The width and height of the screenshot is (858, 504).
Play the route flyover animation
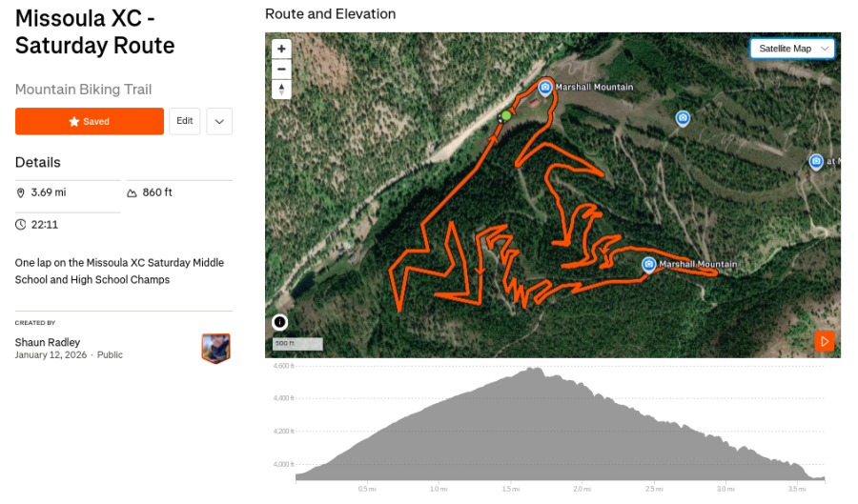(x=825, y=341)
